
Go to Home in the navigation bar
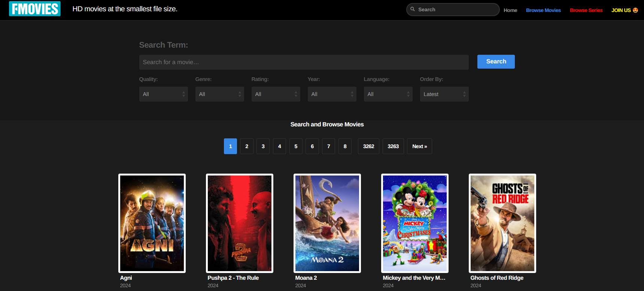[510, 10]
